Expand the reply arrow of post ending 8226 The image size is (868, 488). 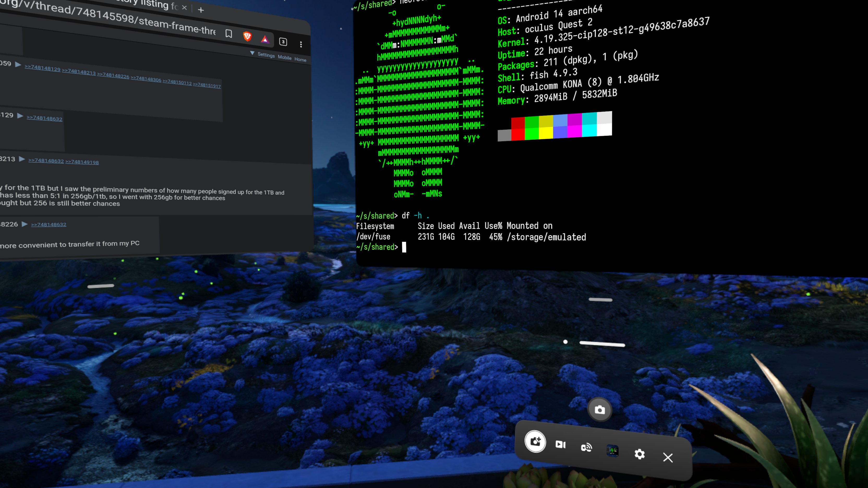coord(25,224)
